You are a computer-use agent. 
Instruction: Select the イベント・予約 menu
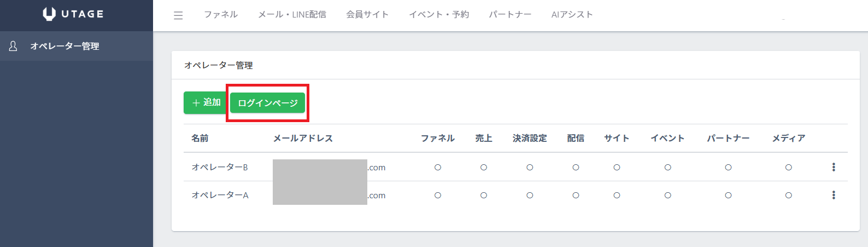(x=439, y=15)
